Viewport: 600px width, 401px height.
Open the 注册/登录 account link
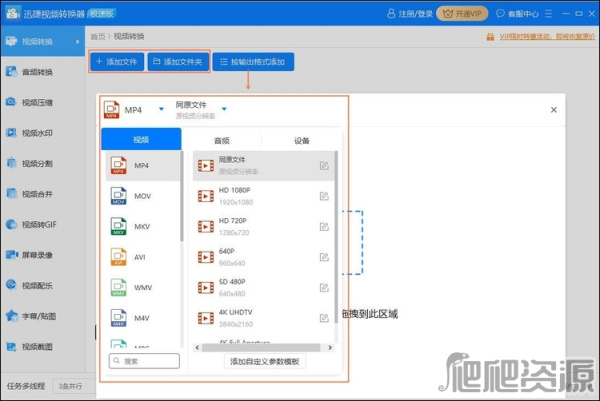pyautogui.click(x=410, y=14)
